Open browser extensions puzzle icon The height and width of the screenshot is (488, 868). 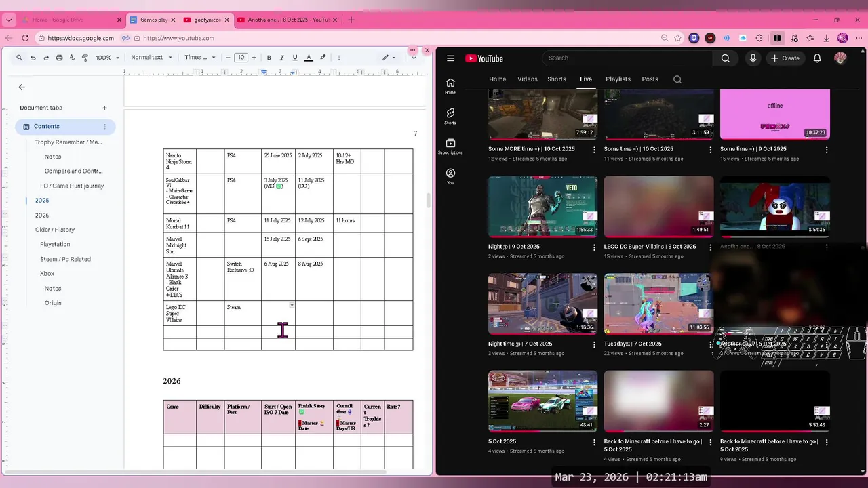759,38
